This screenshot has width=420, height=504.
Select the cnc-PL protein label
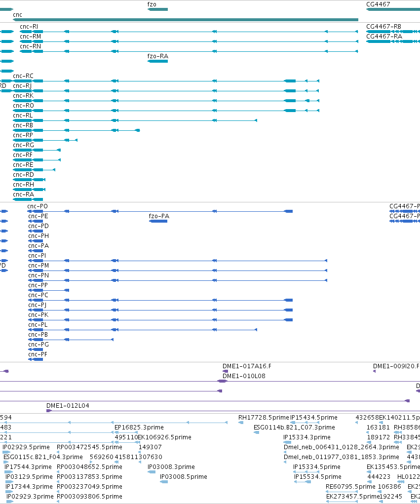[x=38, y=325]
